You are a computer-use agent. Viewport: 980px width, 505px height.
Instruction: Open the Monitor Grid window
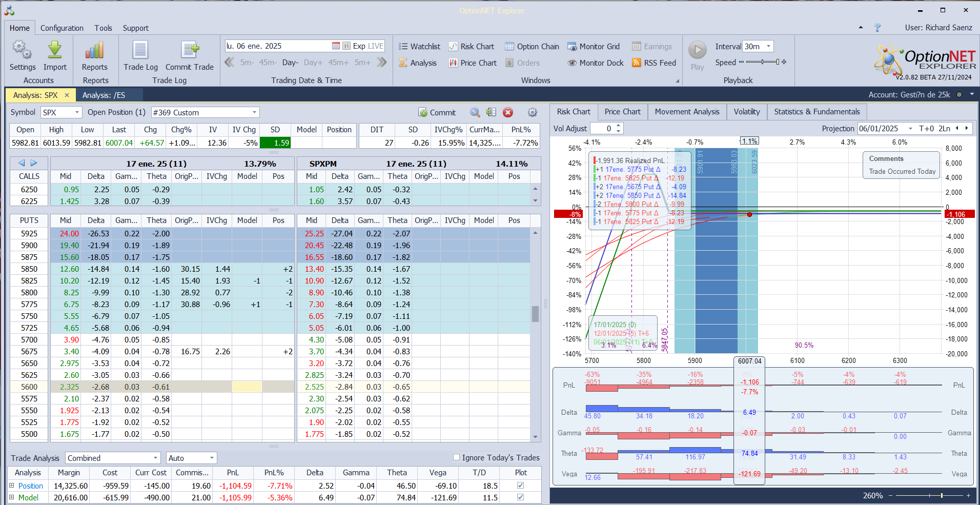pyautogui.click(x=594, y=46)
